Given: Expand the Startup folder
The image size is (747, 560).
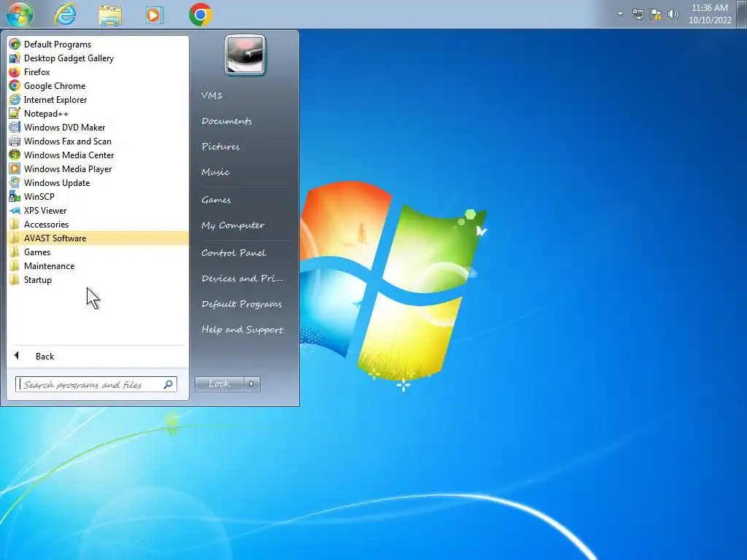Looking at the screenshot, I should point(98,279).
